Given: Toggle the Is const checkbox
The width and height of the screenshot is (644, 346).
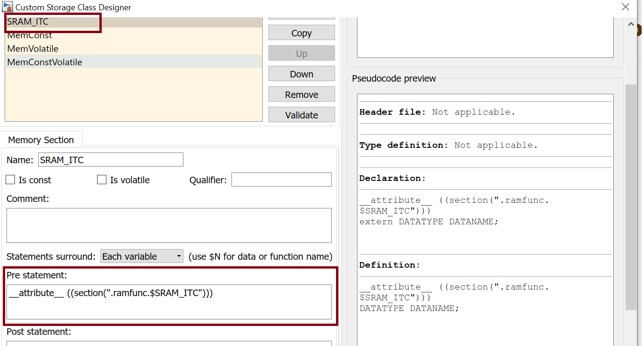Looking at the screenshot, I should coord(11,180).
